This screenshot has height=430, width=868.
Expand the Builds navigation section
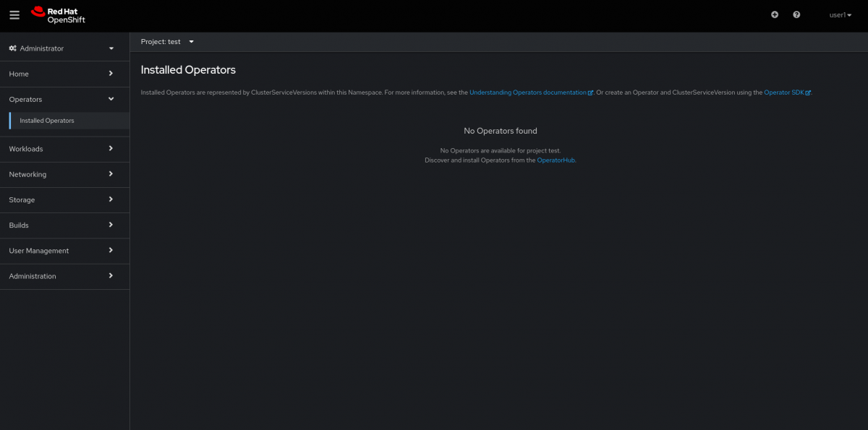pyautogui.click(x=61, y=225)
